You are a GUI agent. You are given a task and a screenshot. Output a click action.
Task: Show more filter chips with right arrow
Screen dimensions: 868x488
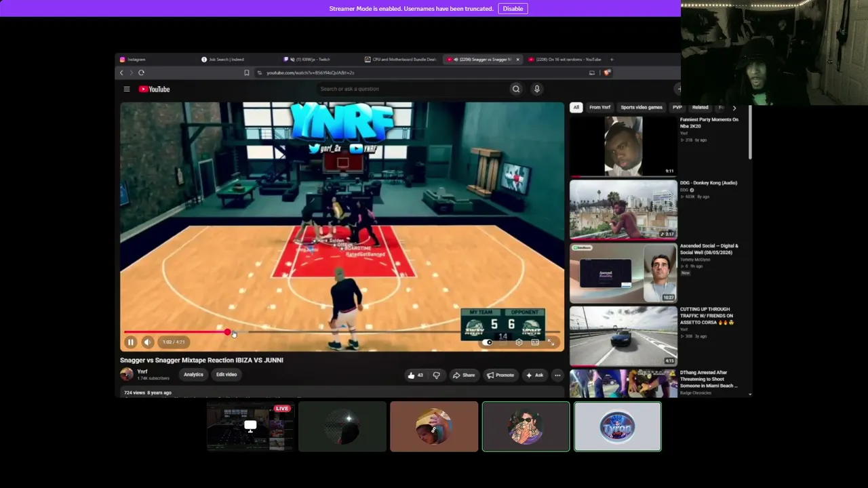[734, 108]
